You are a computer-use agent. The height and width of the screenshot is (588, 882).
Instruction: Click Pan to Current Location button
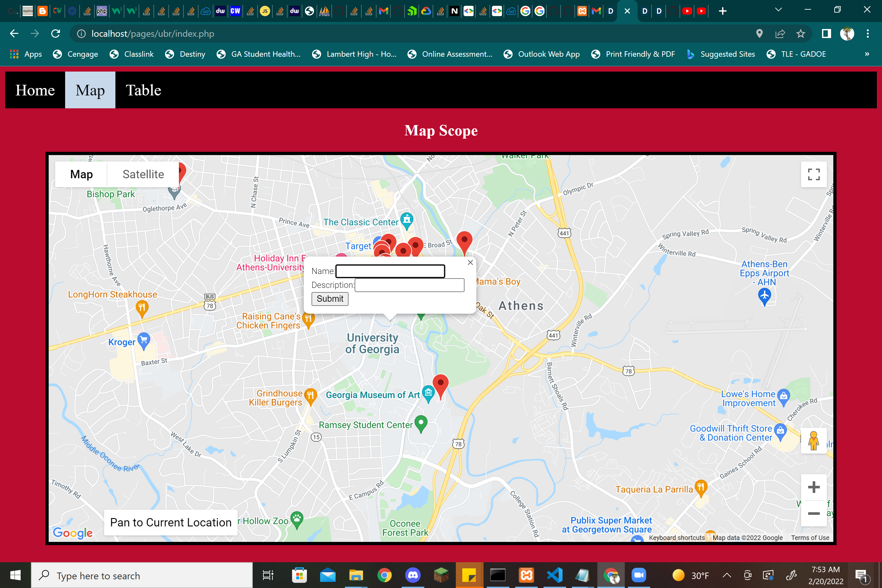[x=171, y=522]
